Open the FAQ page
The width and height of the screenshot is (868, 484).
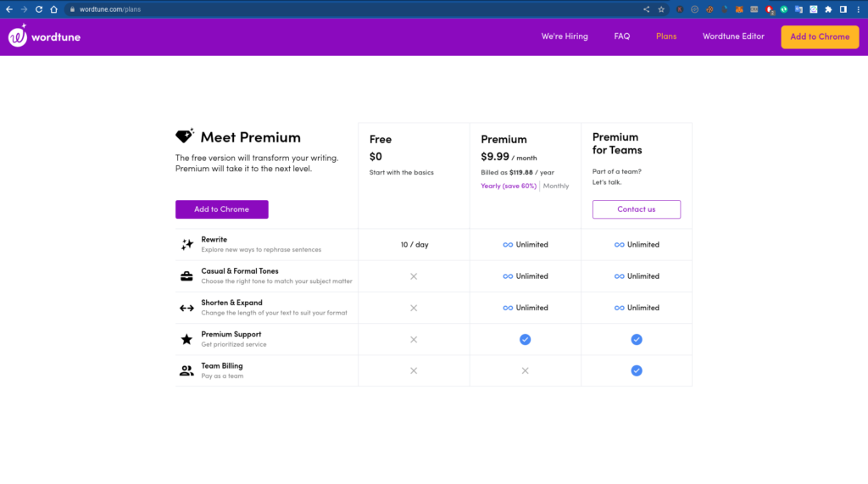click(x=621, y=36)
